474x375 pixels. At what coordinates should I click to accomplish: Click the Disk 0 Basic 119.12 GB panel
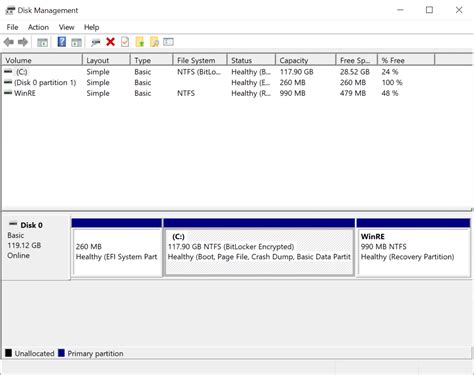(x=36, y=247)
